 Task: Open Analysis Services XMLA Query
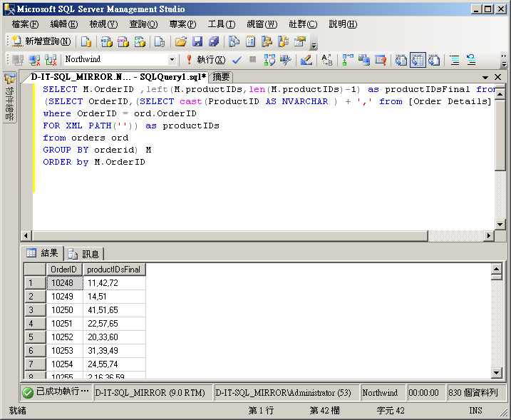pyautogui.click(x=140, y=41)
